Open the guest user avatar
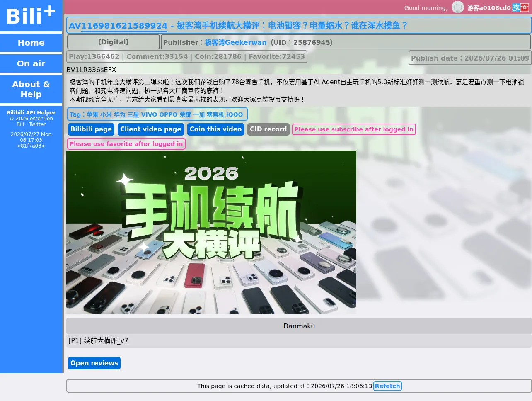 coord(458,7)
